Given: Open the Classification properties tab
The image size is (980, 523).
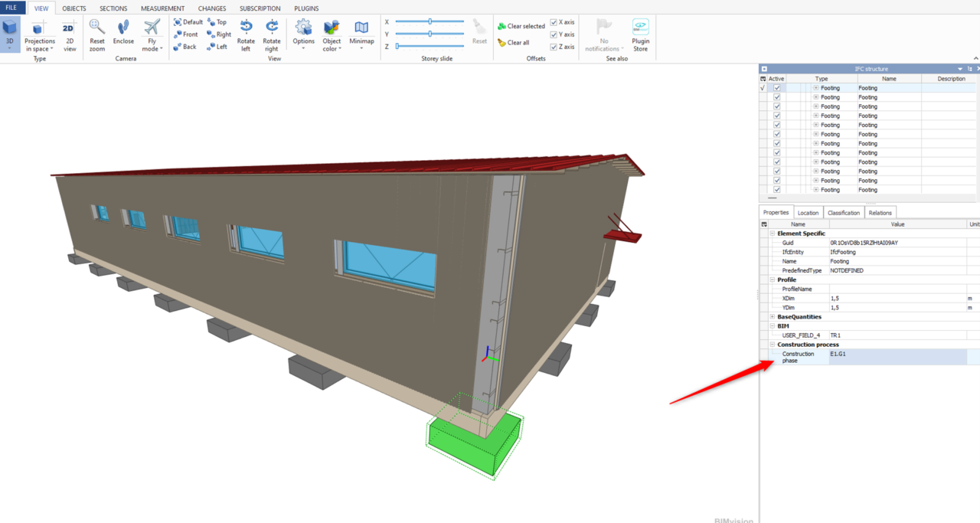Looking at the screenshot, I should tap(844, 213).
